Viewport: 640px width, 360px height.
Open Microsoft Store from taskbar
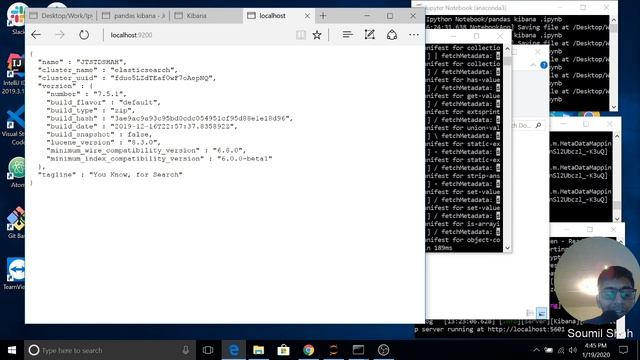pyautogui.click(x=283, y=350)
